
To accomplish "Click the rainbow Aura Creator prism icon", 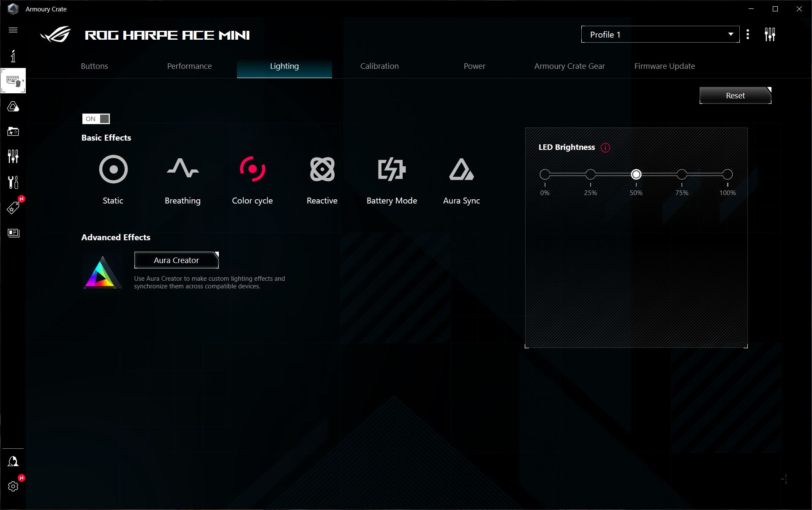I will (102, 273).
